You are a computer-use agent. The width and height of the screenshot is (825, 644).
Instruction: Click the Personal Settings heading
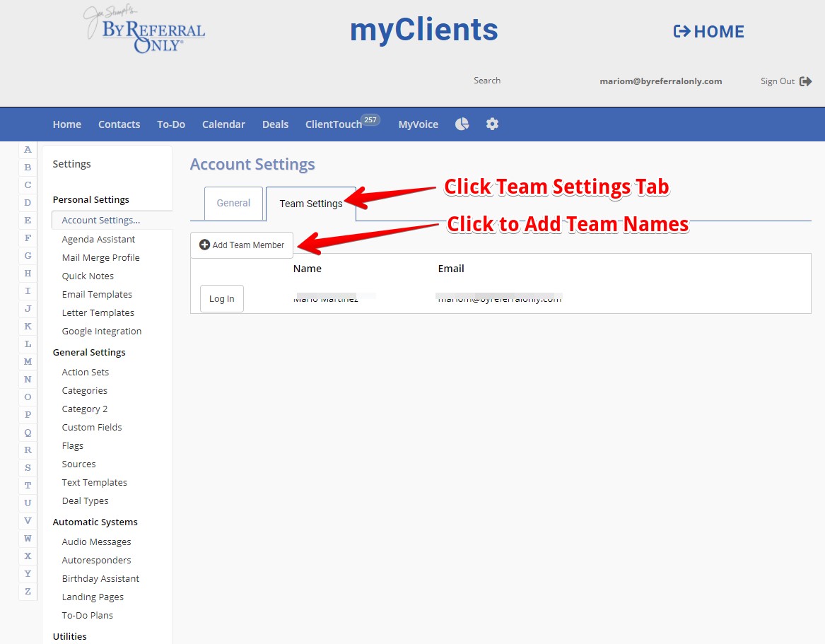point(91,200)
